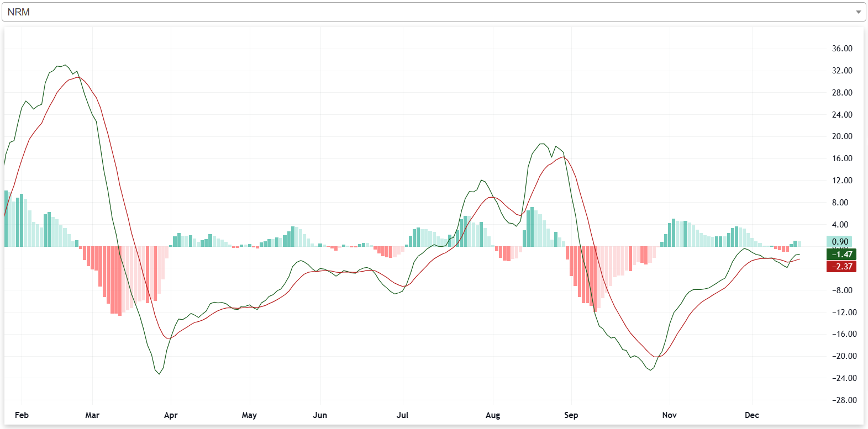Choose the Jul marker on time axis
This screenshot has height=429, width=868.
tap(402, 415)
